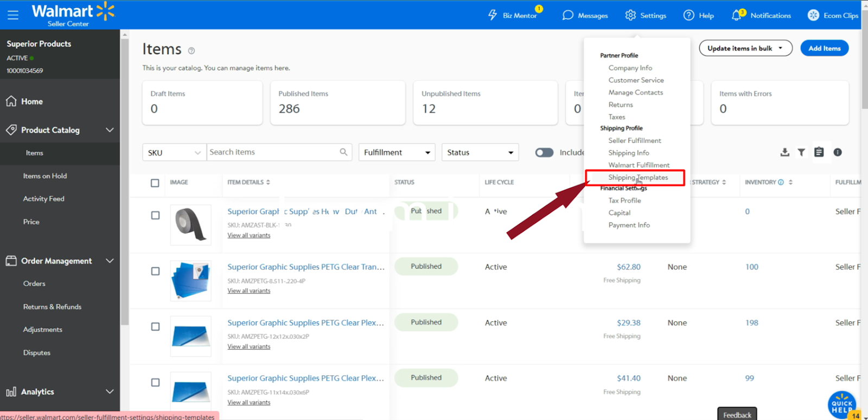Check the $29.38 PETG Plex item checkbox
This screenshot has width=868, height=420.
[155, 327]
